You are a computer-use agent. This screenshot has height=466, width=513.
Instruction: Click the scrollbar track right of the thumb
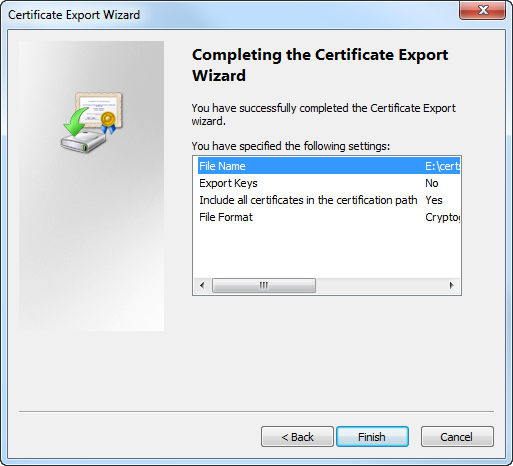[x=380, y=285]
